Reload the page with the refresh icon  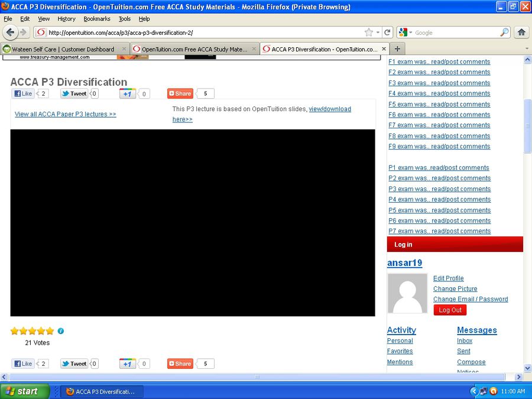pyautogui.click(x=387, y=33)
